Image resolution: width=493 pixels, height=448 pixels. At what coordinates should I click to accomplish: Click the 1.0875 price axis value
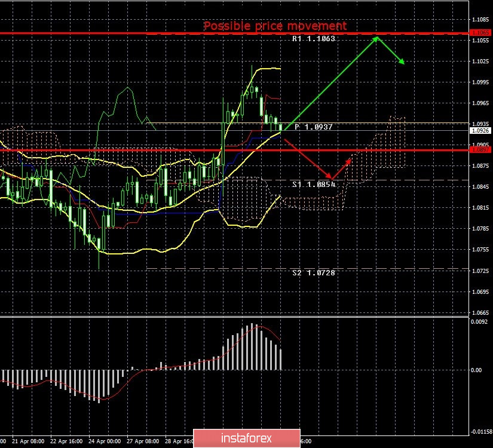coord(480,166)
